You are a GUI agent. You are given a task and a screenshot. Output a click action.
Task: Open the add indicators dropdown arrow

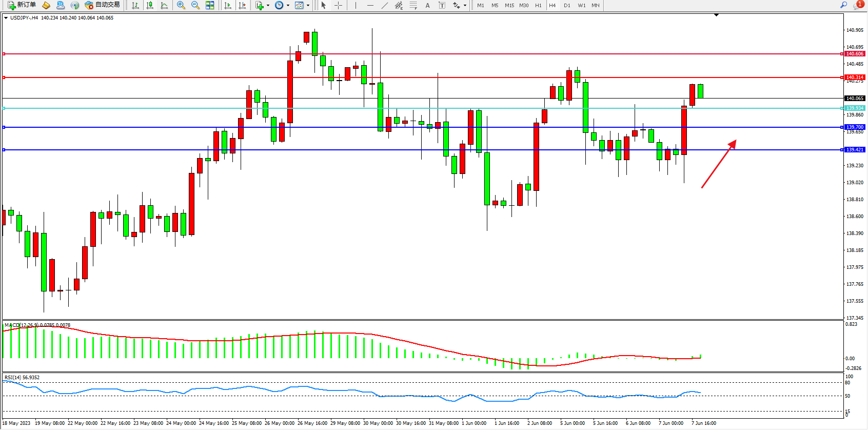[x=268, y=6]
